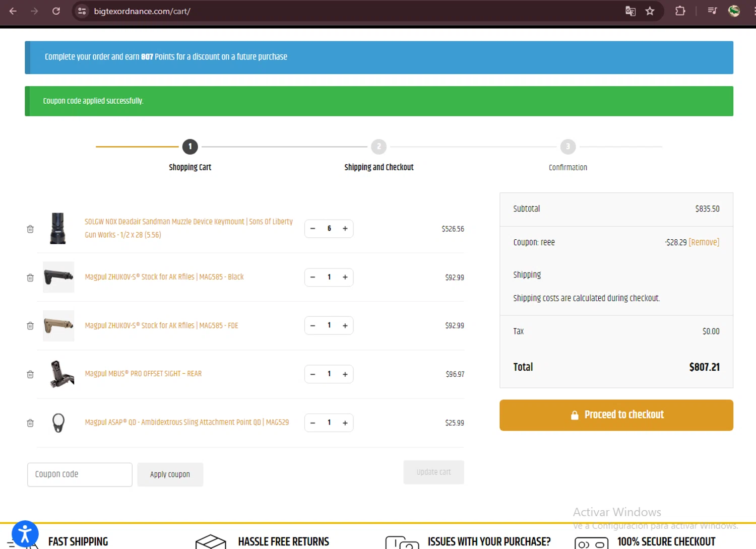Remove MBUS PRO Offset Sight from cart
This screenshot has width=756, height=549.
tap(30, 374)
